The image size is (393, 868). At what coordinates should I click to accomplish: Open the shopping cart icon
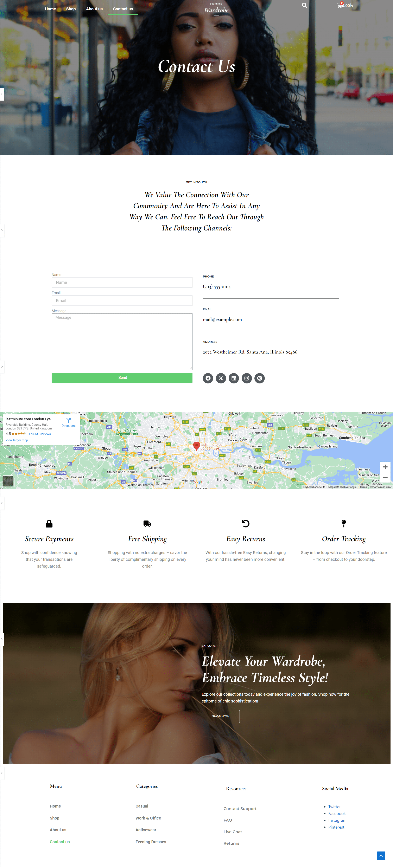[x=340, y=5]
